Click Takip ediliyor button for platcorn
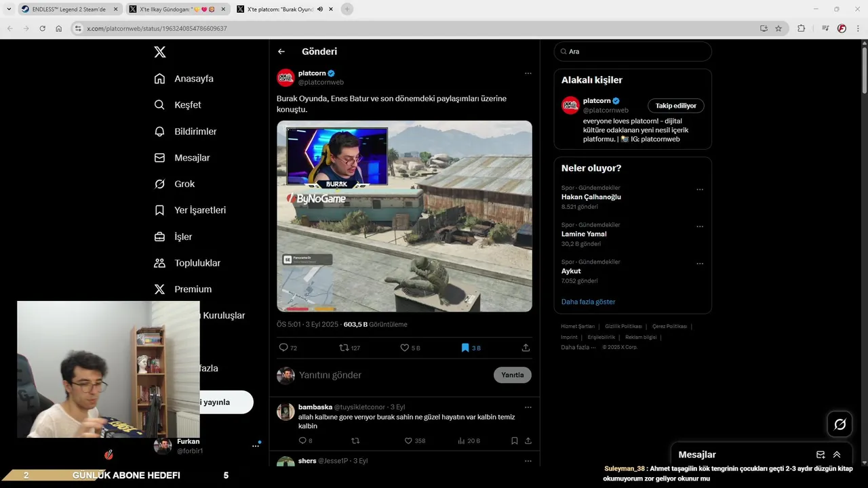 click(x=676, y=106)
